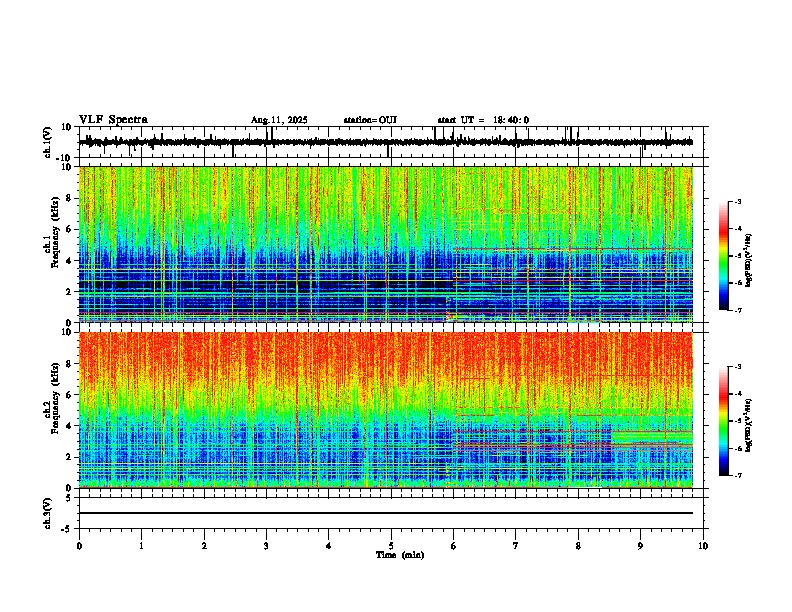
Task: Click the "2" kHz tick on ch.2 spectrogram
Action: tap(70, 457)
